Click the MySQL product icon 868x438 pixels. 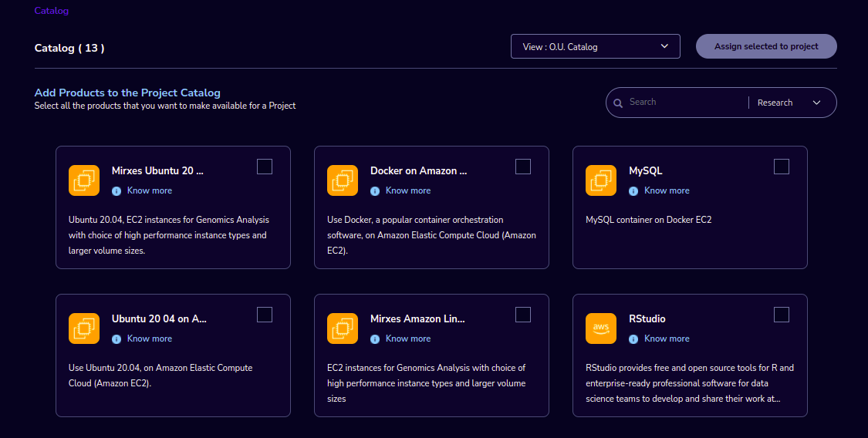pyautogui.click(x=601, y=180)
